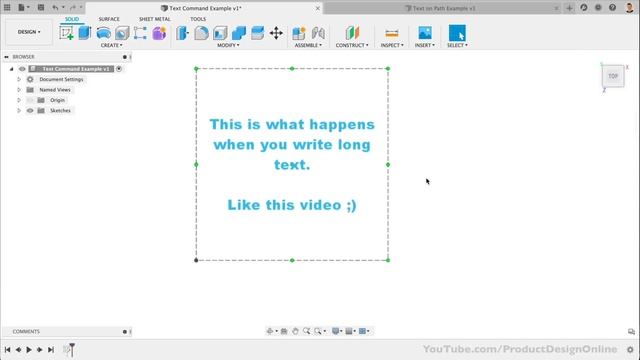Select the Combine tool
Image resolution: width=640 pixels, height=360 pixels.
click(x=239, y=33)
